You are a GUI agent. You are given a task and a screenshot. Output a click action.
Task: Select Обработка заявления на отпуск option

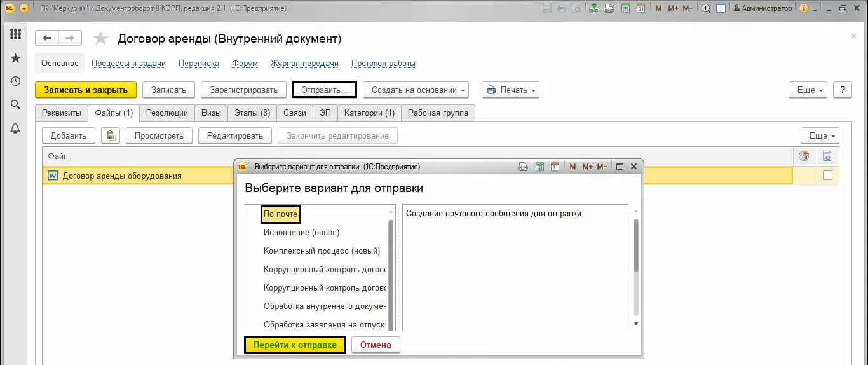pos(324,325)
